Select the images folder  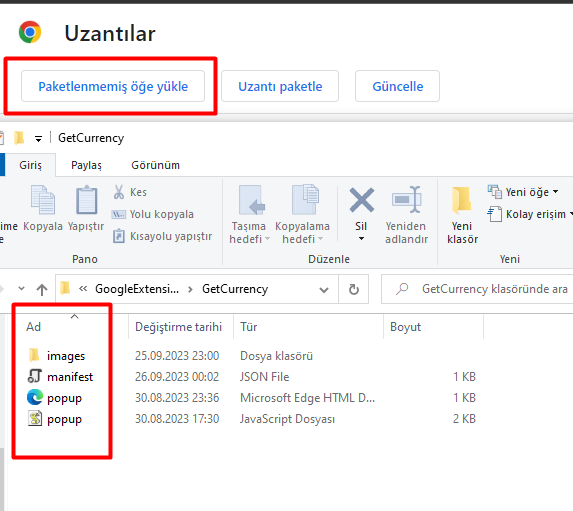point(66,356)
